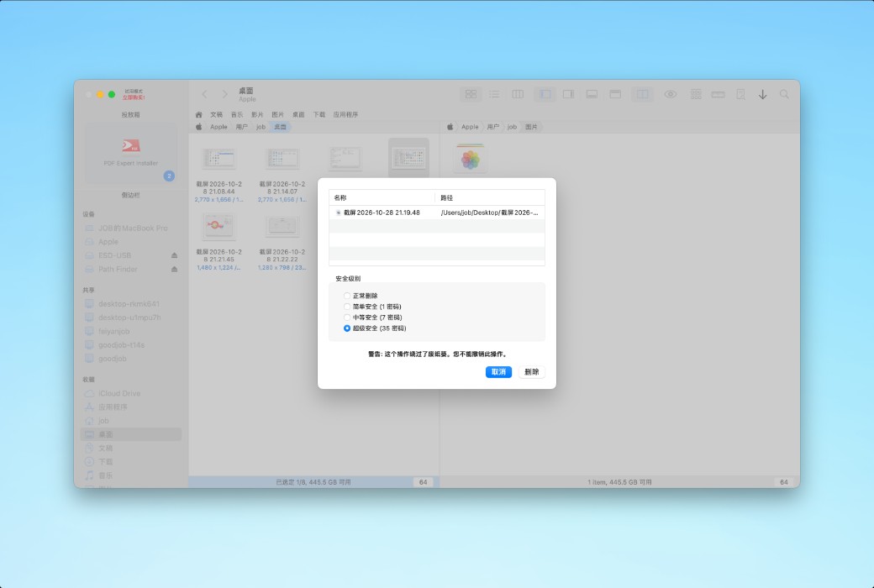Click job in the left pane path bar

pyautogui.click(x=261, y=127)
